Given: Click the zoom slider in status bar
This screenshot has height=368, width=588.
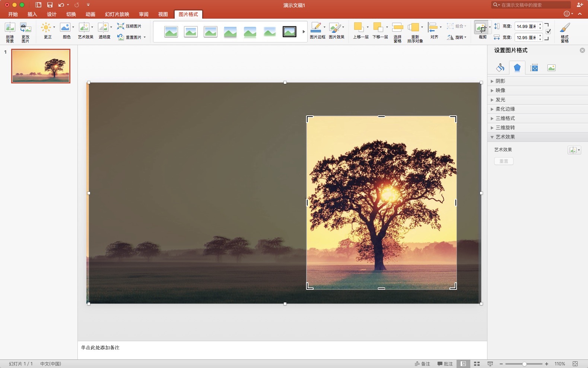Looking at the screenshot, I should click(x=524, y=364).
